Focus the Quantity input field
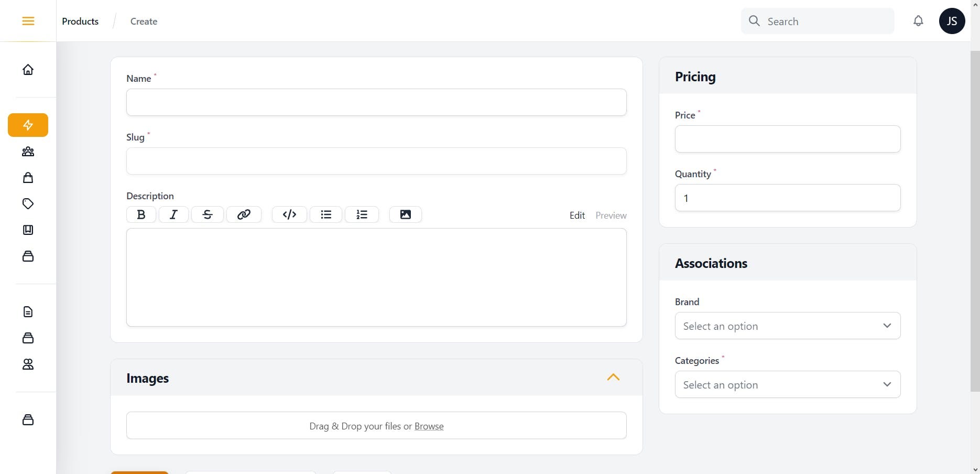 click(788, 198)
